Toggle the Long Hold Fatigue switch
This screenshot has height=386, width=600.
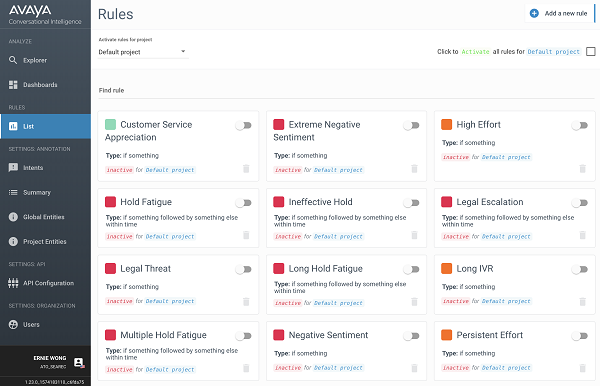(412, 269)
